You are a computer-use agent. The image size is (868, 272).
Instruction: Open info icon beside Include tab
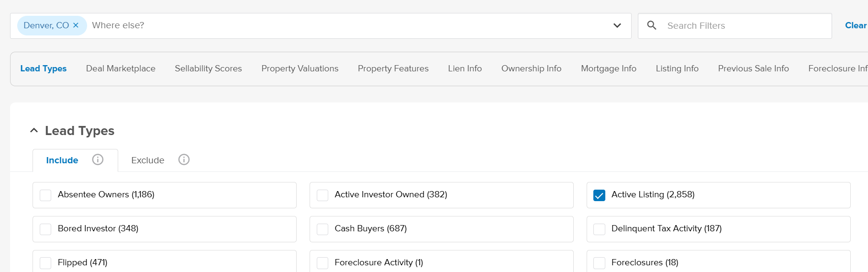[98, 159]
